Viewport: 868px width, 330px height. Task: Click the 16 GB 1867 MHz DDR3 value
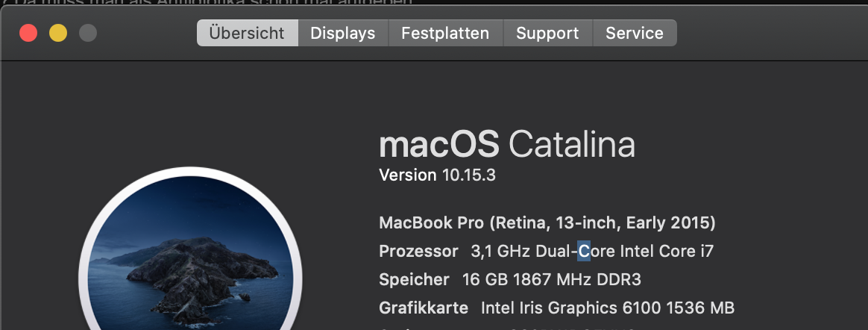click(x=552, y=279)
